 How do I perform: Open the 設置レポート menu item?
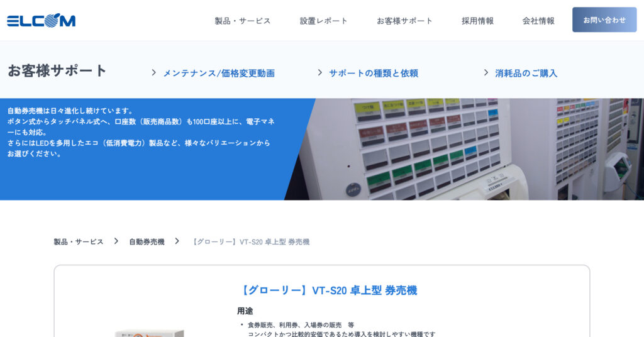[324, 21]
